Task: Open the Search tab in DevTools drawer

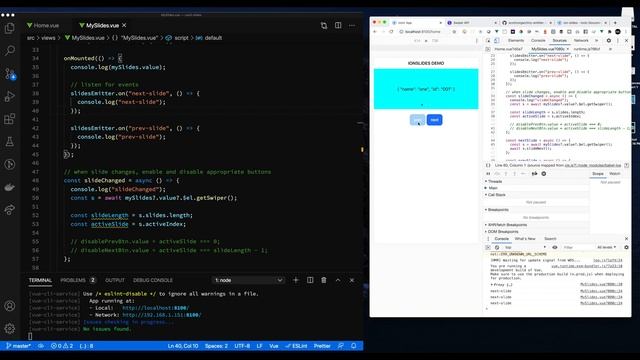Action: coord(550,238)
